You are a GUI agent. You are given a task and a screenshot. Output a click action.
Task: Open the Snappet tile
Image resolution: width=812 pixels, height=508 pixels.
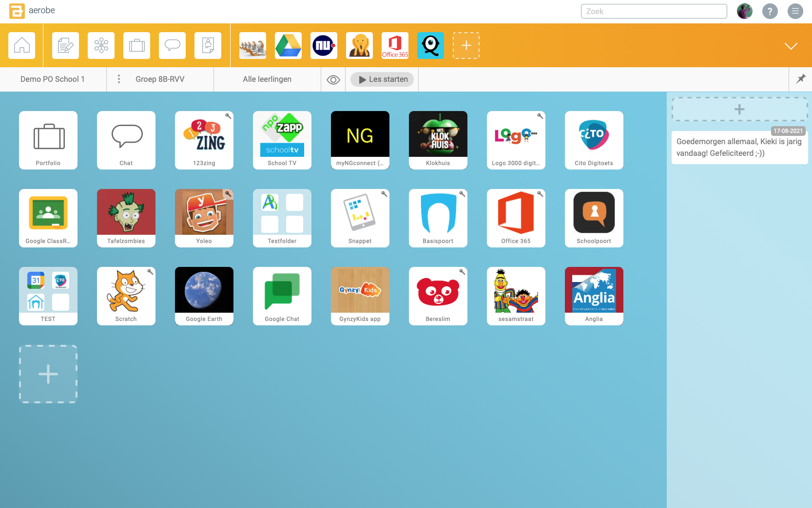coord(360,218)
